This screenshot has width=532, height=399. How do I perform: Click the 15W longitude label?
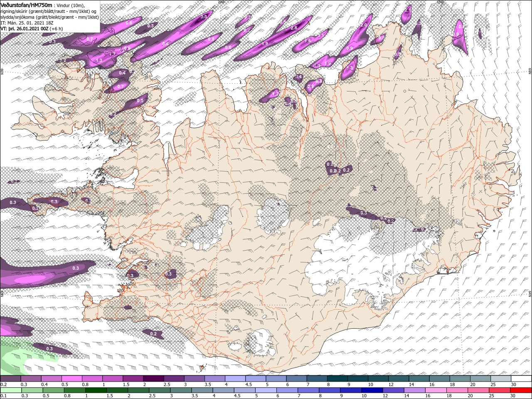pyautogui.click(x=440, y=2)
